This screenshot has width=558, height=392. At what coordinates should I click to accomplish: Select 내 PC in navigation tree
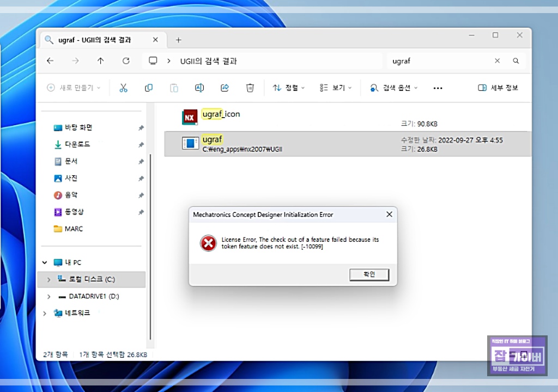68,262
